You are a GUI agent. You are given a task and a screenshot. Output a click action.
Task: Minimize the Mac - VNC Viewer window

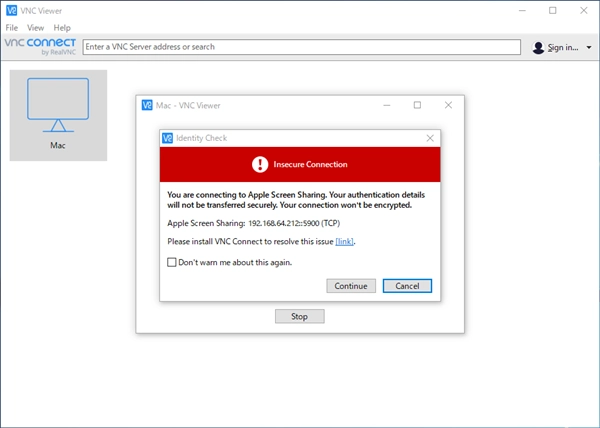pyautogui.click(x=387, y=105)
